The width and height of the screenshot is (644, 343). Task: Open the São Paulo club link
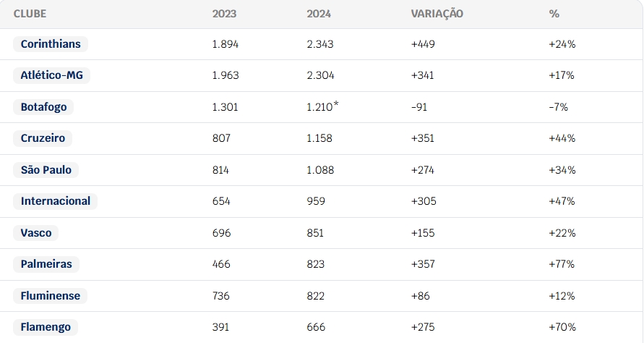pyautogui.click(x=46, y=170)
